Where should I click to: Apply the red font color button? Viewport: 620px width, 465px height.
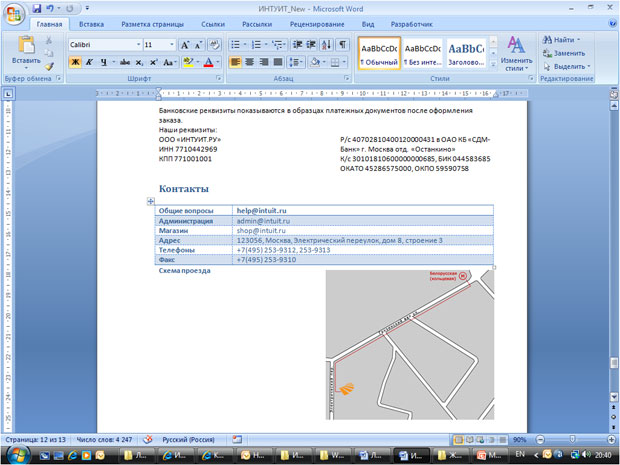pos(208,62)
